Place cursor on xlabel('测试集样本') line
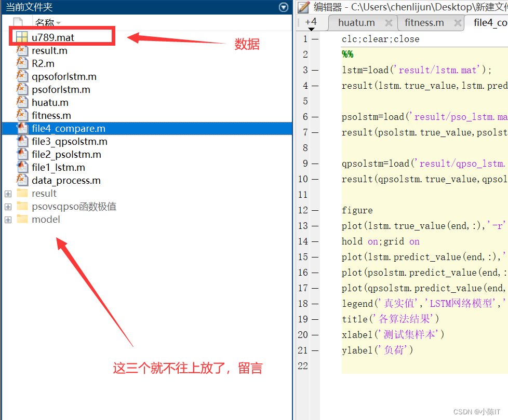This screenshot has height=420, width=508. coord(393,334)
